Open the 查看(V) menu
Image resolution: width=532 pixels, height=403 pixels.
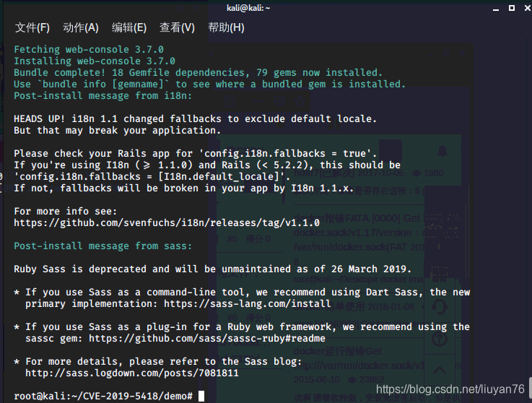pyautogui.click(x=177, y=27)
